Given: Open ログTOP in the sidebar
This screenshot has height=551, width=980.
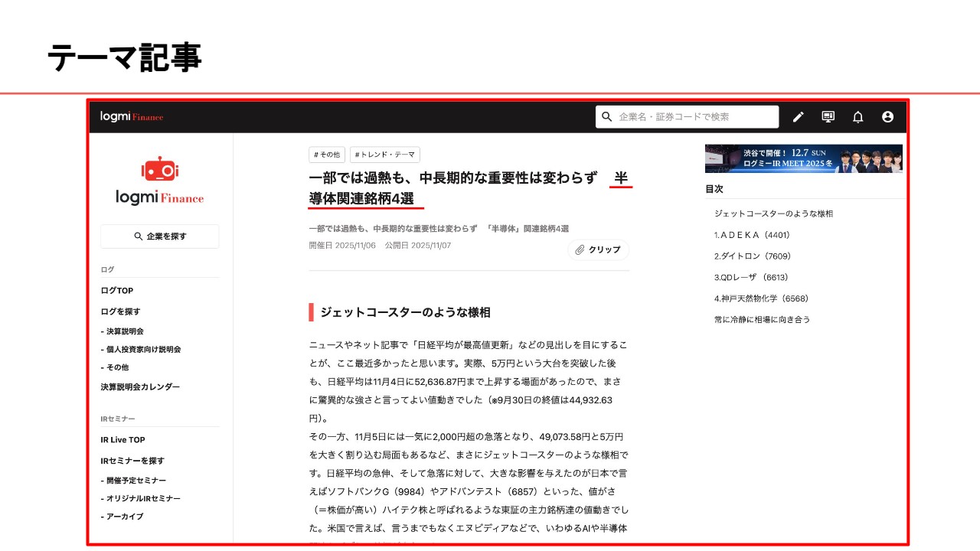Looking at the screenshot, I should [x=117, y=291].
